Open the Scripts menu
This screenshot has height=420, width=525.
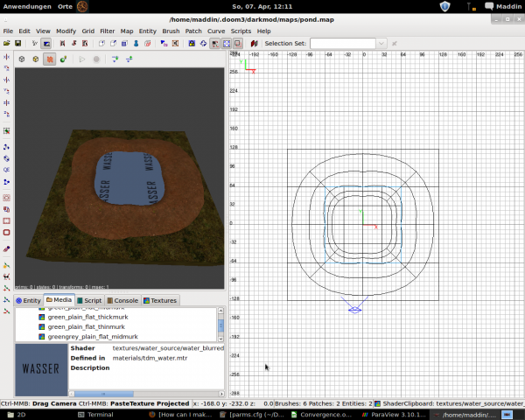pyautogui.click(x=241, y=31)
